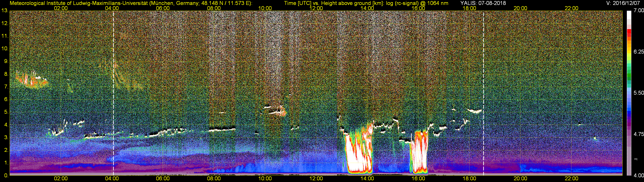Click the '16:00' label on the bottom time axis
This screenshot has width=644, height=182.
(x=418, y=179)
